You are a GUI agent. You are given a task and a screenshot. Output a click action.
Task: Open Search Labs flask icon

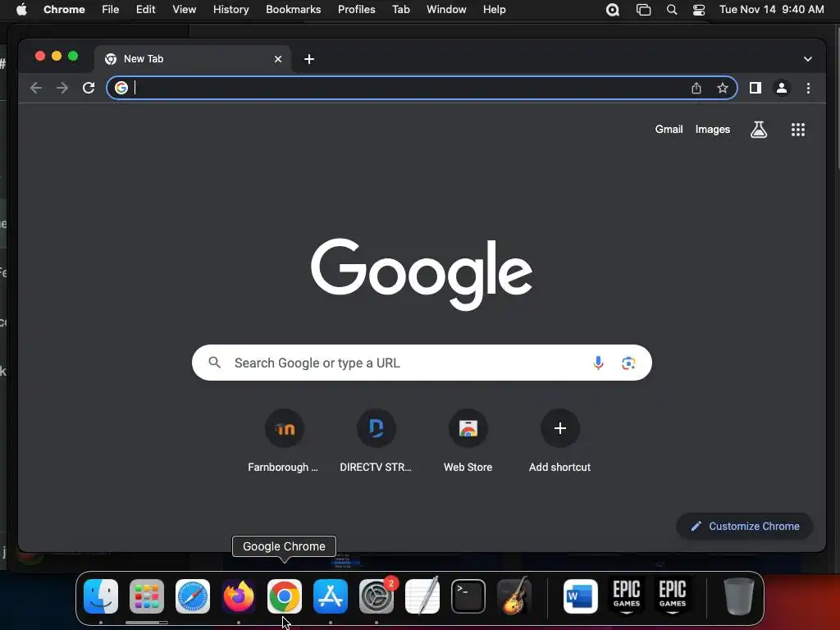758,130
